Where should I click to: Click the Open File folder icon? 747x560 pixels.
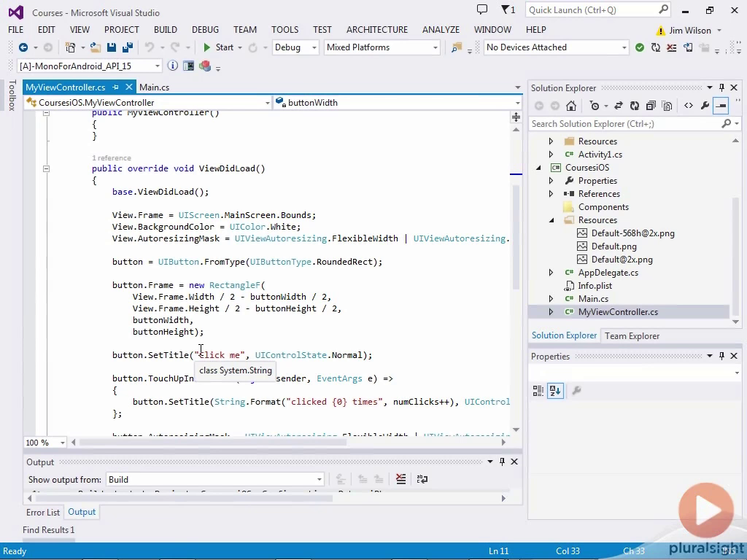[x=96, y=47]
